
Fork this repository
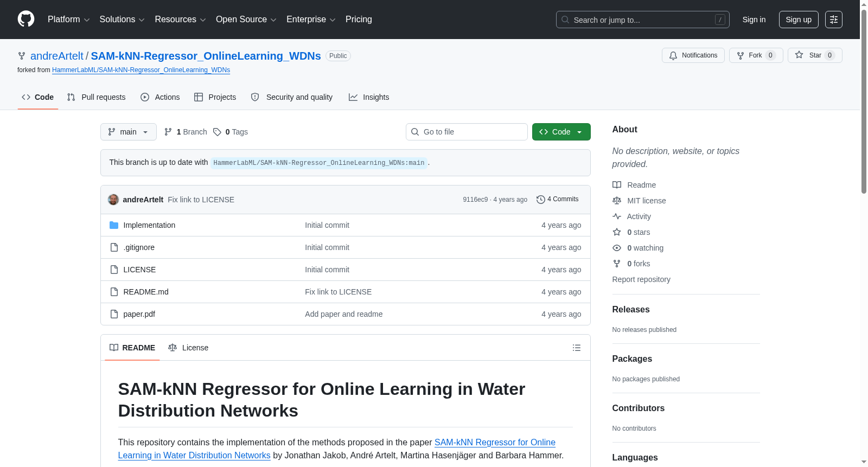[756, 55]
